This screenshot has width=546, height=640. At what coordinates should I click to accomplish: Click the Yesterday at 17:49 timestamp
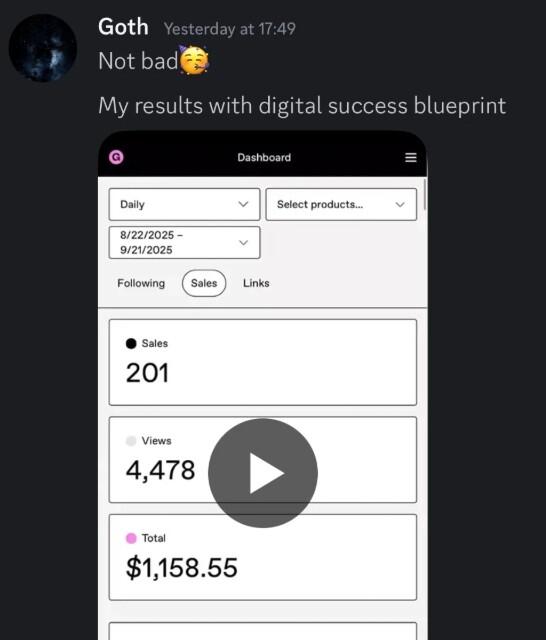tap(230, 29)
